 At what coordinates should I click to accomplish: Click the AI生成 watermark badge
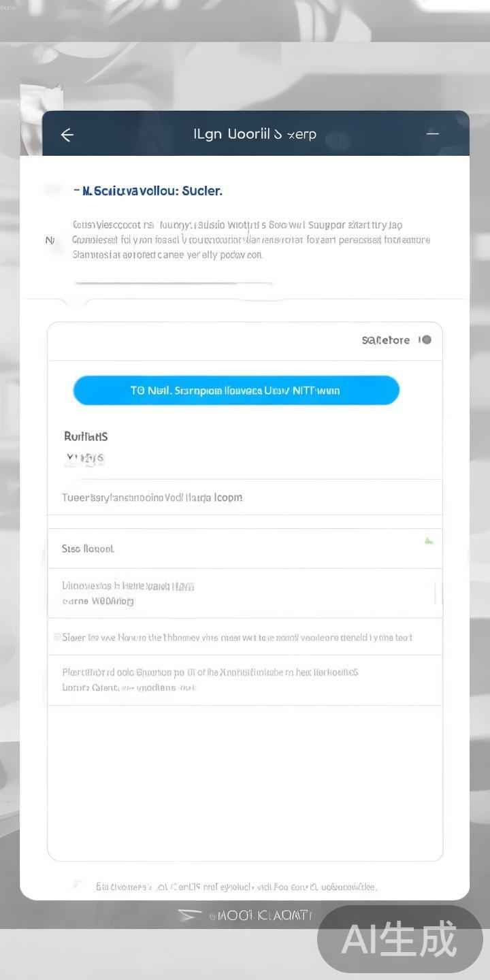(400, 939)
